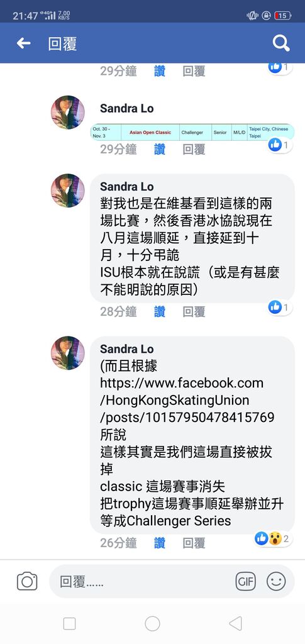The width and height of the screenshot is (305, 644).
Task: Open Asian Open Classic schedule image
Action: pos(192,132)
